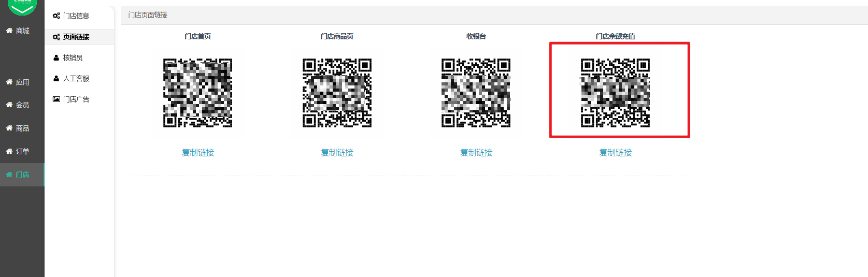Click the home icon beside 商城
Viewport: 868px width, 277px height.
[9, 31]
